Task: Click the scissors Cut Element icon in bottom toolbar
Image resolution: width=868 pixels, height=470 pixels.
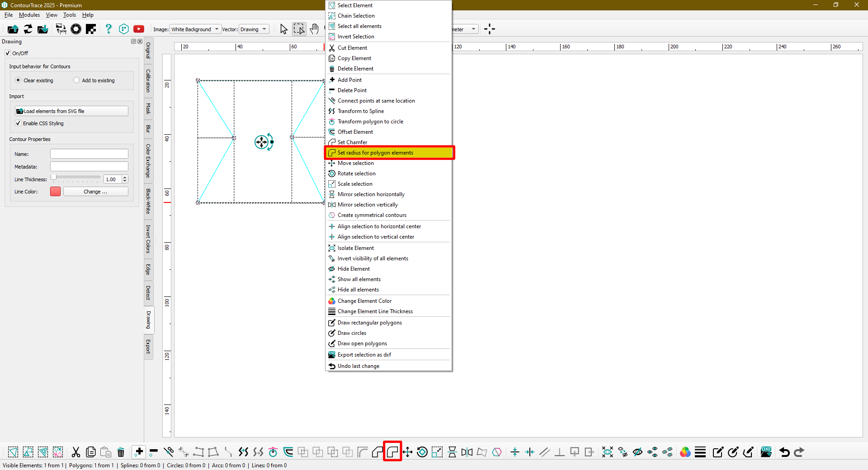Action: pyautogui.click(x=76, y=452)
